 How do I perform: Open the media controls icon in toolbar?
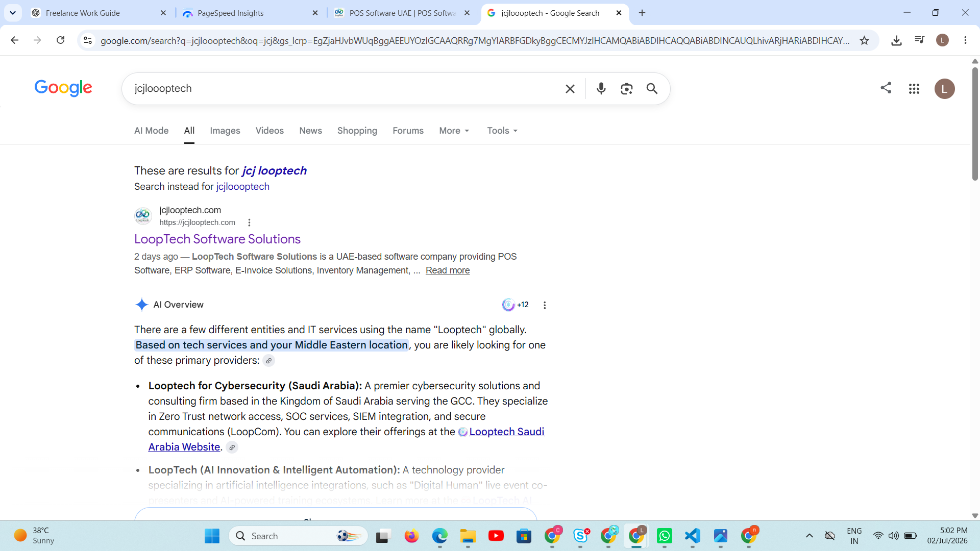(x=920, y=40)
